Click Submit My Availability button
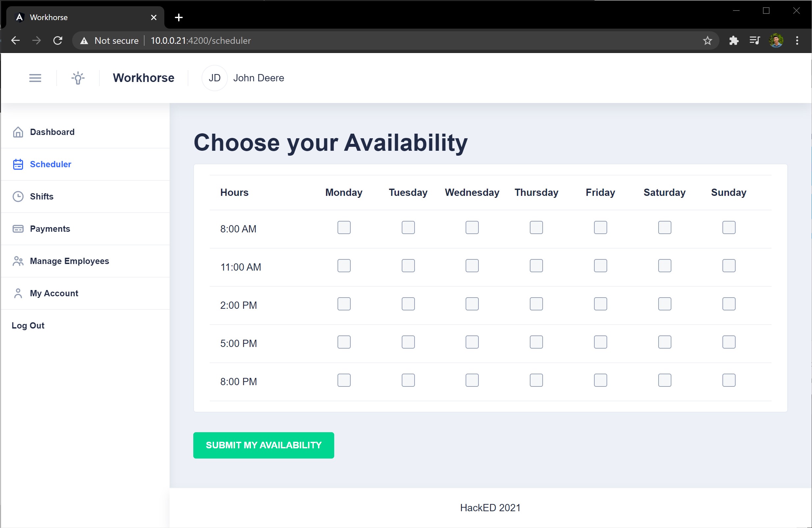Viewport: 812px width, 528px height. point(263,445)
